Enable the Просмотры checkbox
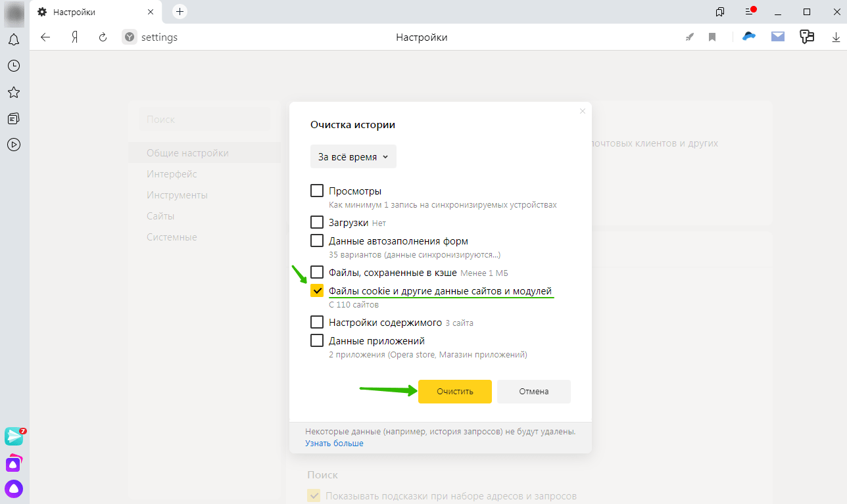Viewport: 847px width, 504px height. (x=317, y=191)
